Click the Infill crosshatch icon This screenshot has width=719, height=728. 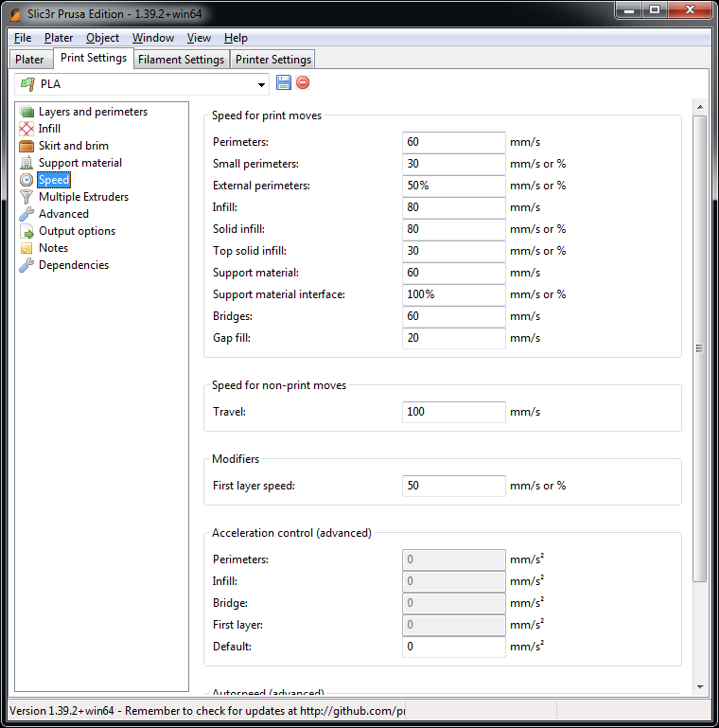pos(26,129)
